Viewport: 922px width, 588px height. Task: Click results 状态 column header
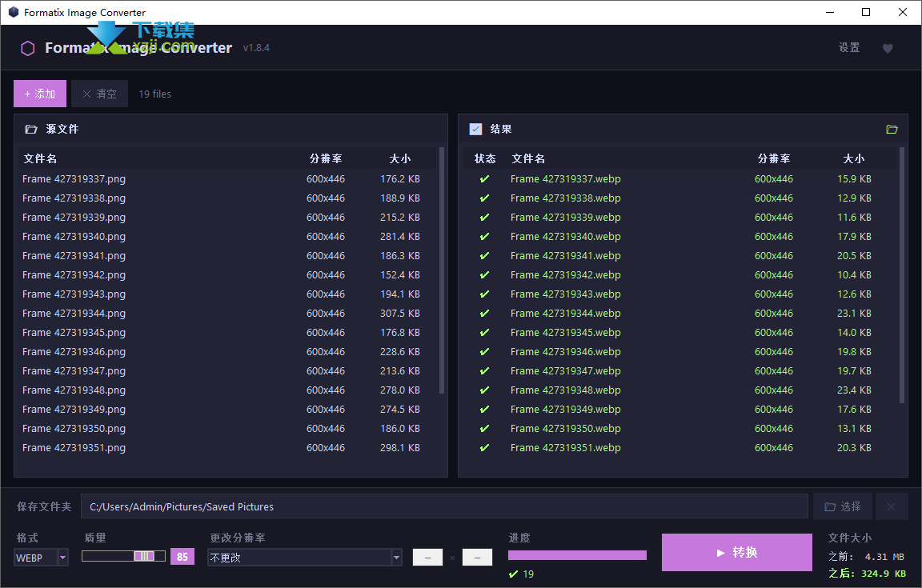pyautogui.click(x=485, y=158)
